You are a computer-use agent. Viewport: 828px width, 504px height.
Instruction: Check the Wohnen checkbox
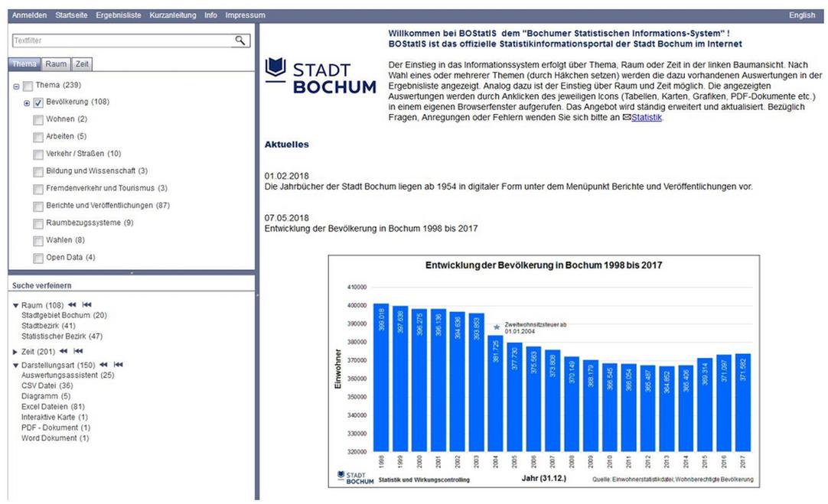(38, 121)
